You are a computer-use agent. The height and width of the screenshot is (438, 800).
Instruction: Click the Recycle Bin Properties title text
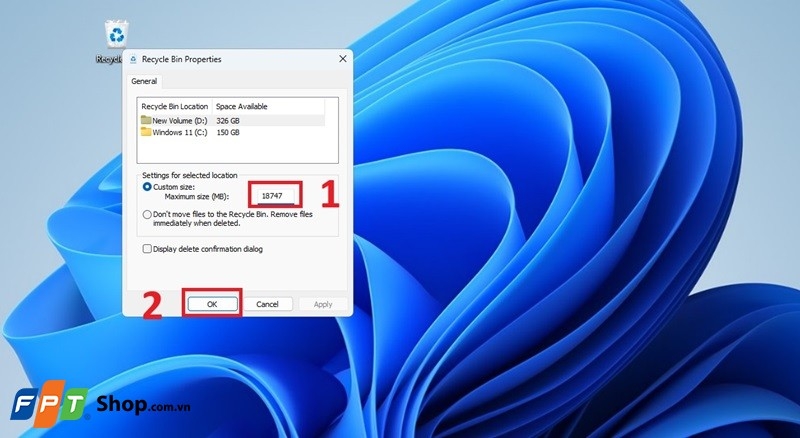[x=182, y=59]
